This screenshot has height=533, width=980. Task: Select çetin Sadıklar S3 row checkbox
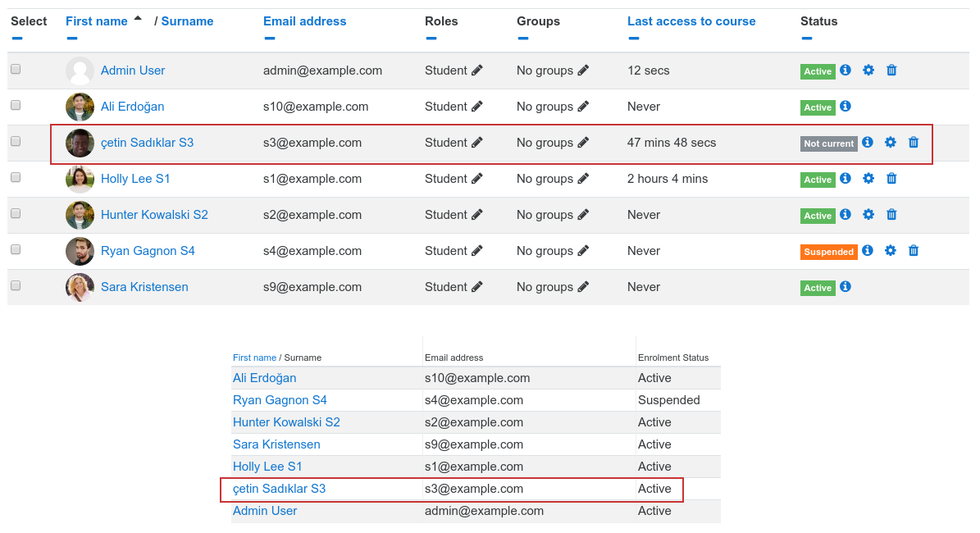point(16,142)
